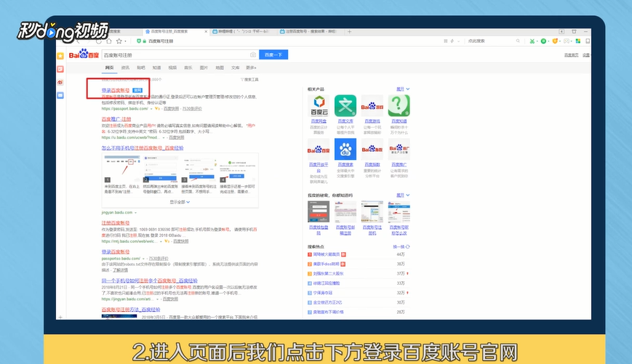Select the 视频 search tab
This screenshot has height=364, width=632.
172,68
